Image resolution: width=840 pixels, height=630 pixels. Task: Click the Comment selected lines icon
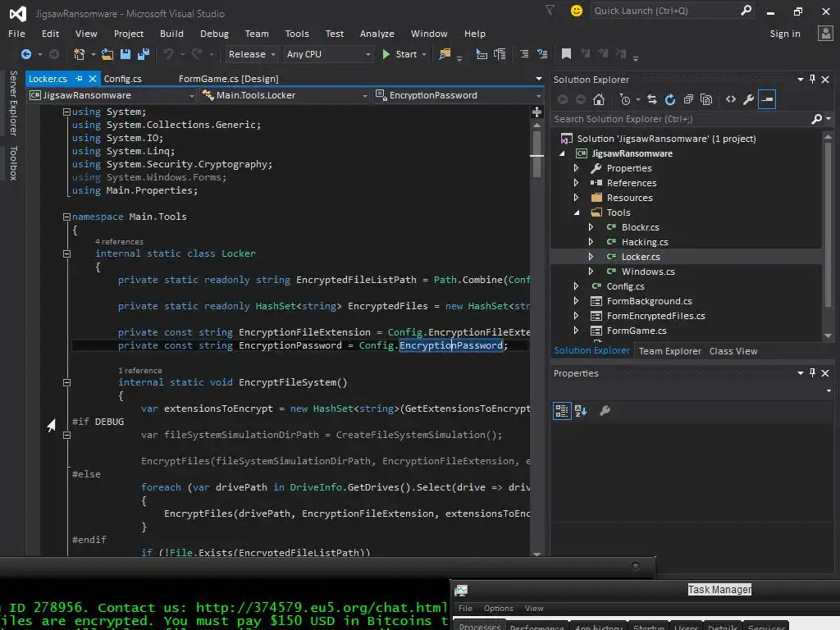click(524, 54)
